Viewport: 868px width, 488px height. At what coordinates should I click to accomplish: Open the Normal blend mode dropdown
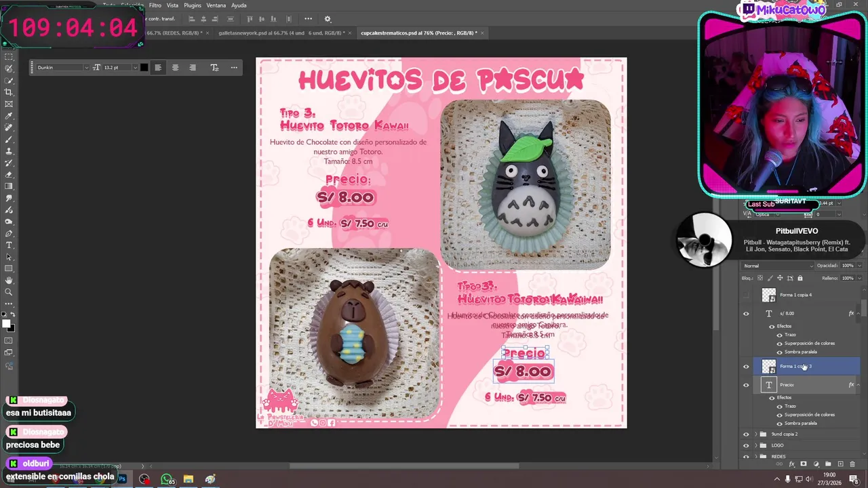(776, 266)
